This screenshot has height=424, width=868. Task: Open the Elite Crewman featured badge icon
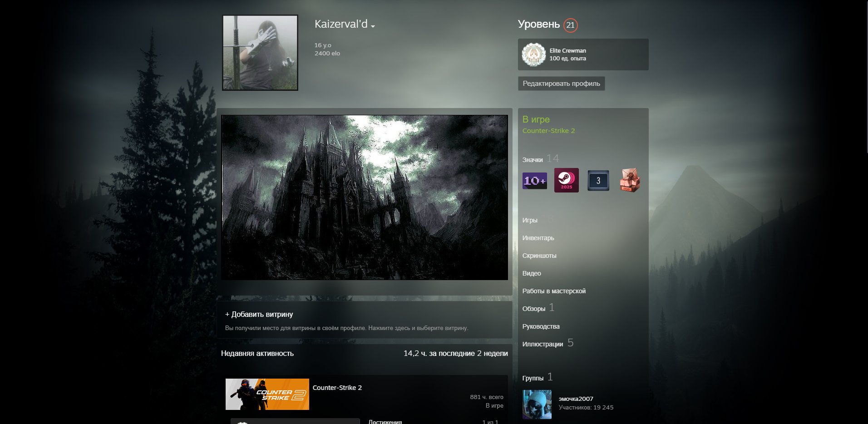[x=533, y=54]
